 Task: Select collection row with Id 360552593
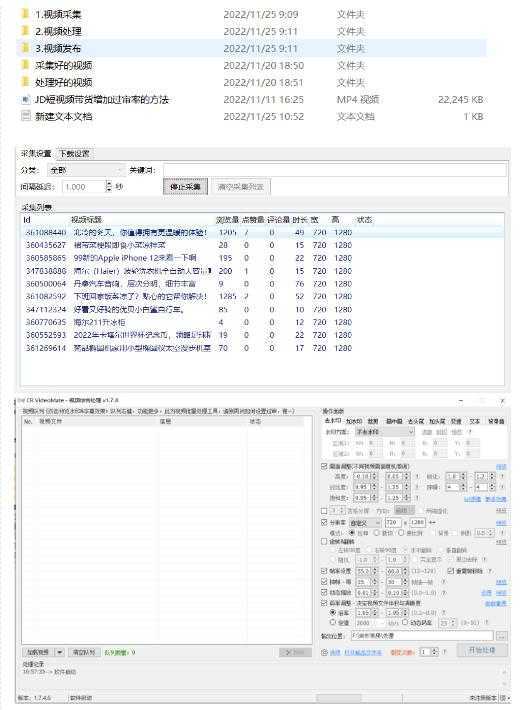(x=263, y=335)
